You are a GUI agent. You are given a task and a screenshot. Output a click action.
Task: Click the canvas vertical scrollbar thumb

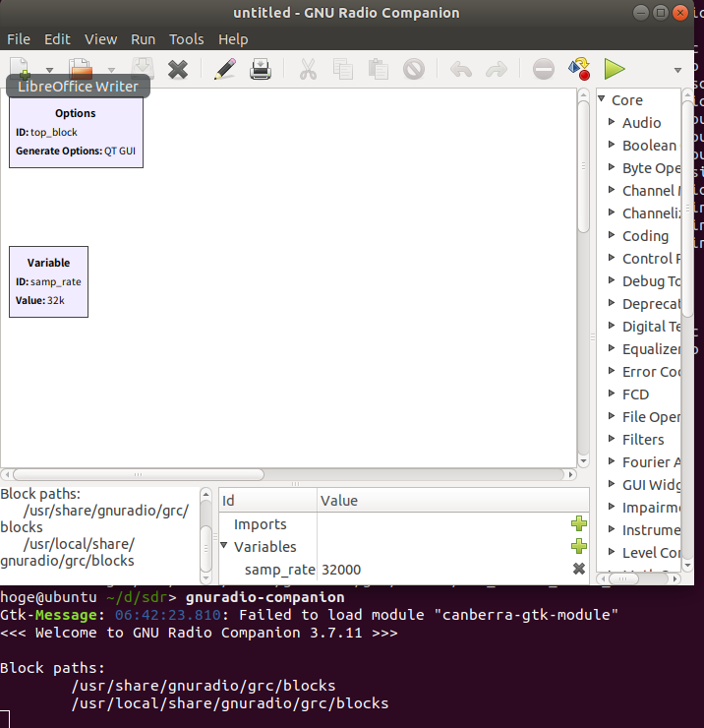click(583, 165)
